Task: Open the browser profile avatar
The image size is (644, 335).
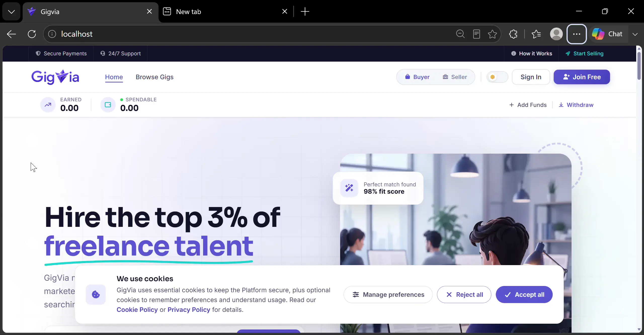Action: (x=556, y=34)
